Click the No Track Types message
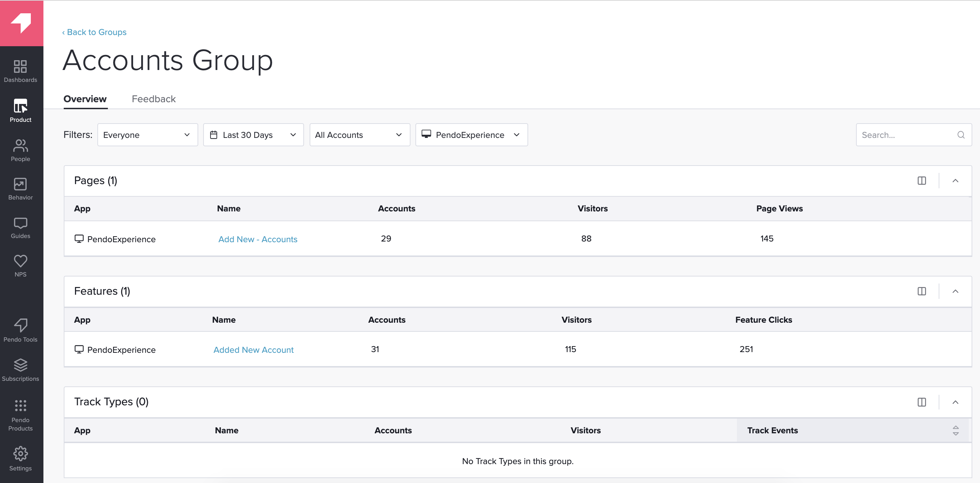The image size is (980, 483). [x=517, y=461]
